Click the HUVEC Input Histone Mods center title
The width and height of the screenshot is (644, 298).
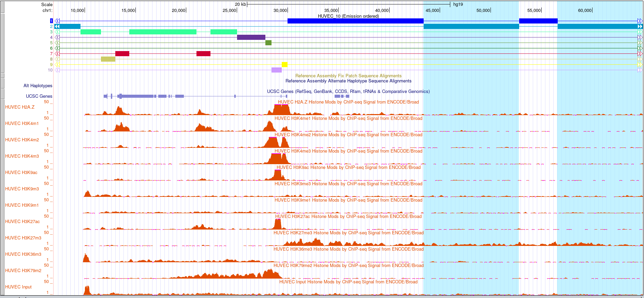(348, 282)
